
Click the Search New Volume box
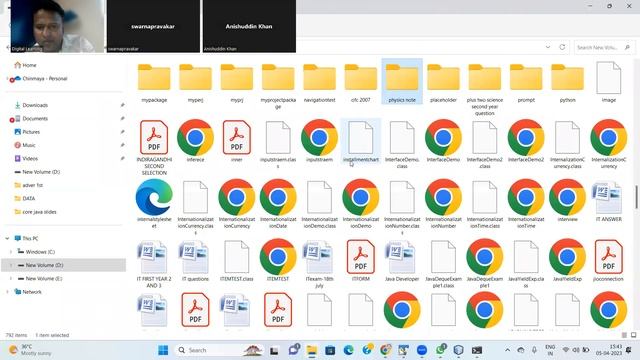[604, 47]
